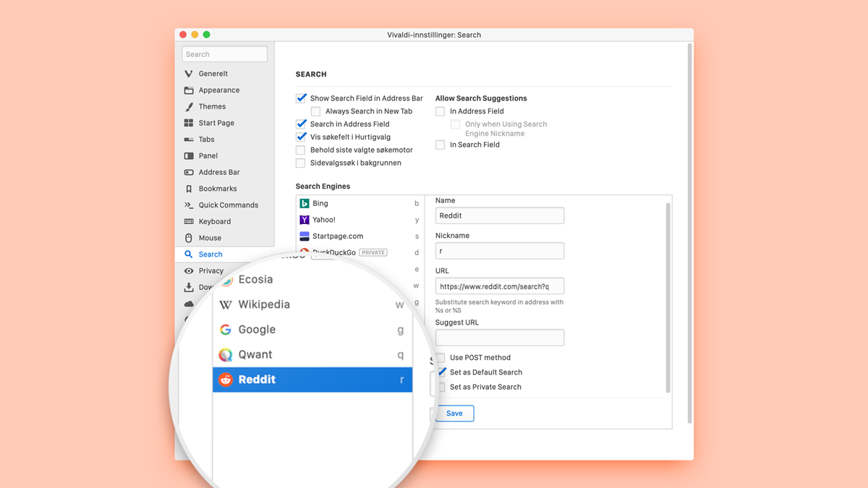Select Ecosia in the search engine list

point(312,280)
